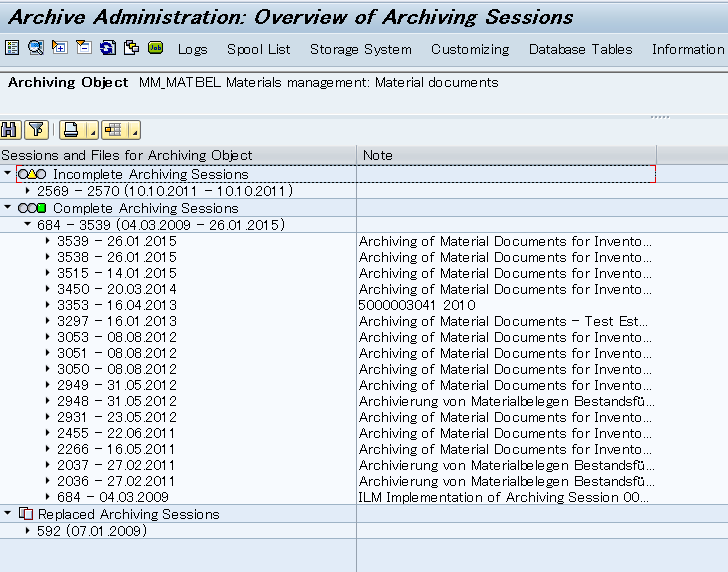Image resolution: width=728 pixels, height=572 pixels.
Task: Click the note in row 2948
Action: tap(507, 401)
